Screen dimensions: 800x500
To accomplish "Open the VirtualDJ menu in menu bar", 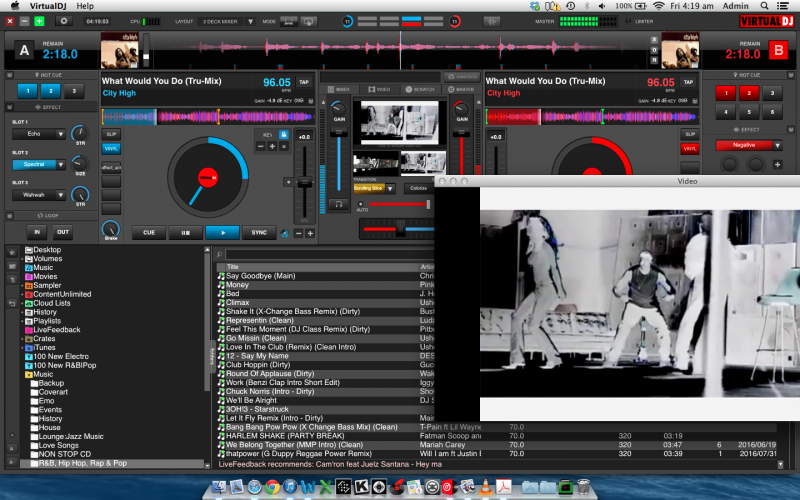I will (x=49, y=6).
